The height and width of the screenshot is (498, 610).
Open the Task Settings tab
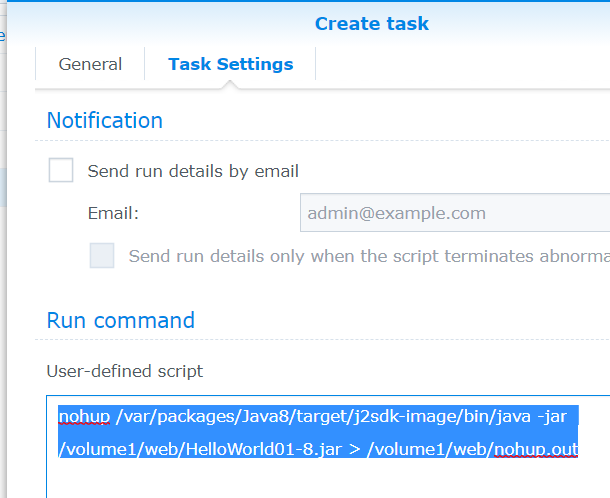pos(230,64)
